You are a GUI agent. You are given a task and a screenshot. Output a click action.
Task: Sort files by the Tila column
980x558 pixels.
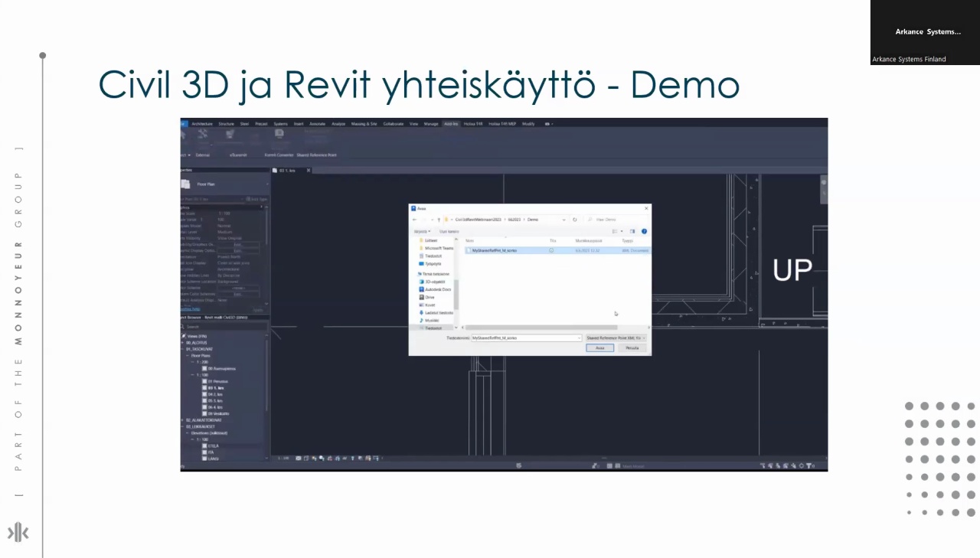pyautogui.click(x=553, y=240)
